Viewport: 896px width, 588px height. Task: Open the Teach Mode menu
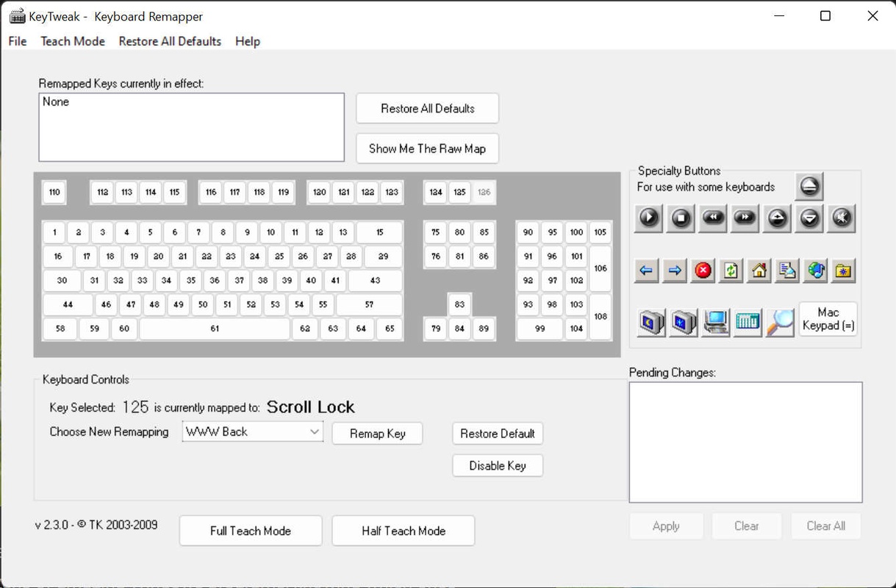pyautogui.click(x=73, y=41)
